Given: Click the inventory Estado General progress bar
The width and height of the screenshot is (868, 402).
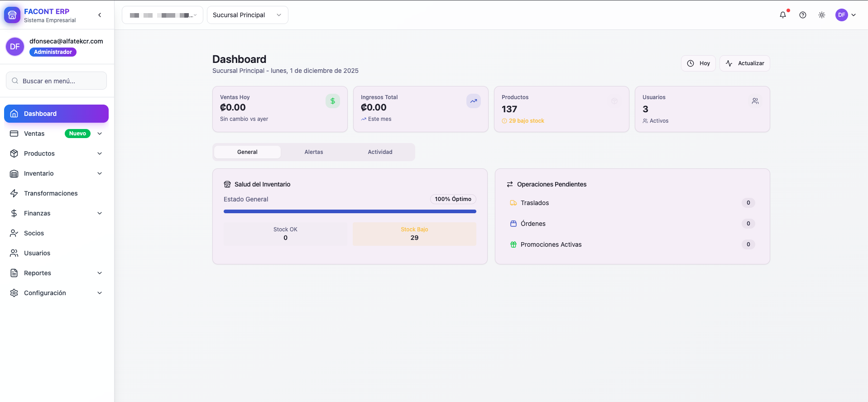Looking at the screenshot, I should click(350, 211).
